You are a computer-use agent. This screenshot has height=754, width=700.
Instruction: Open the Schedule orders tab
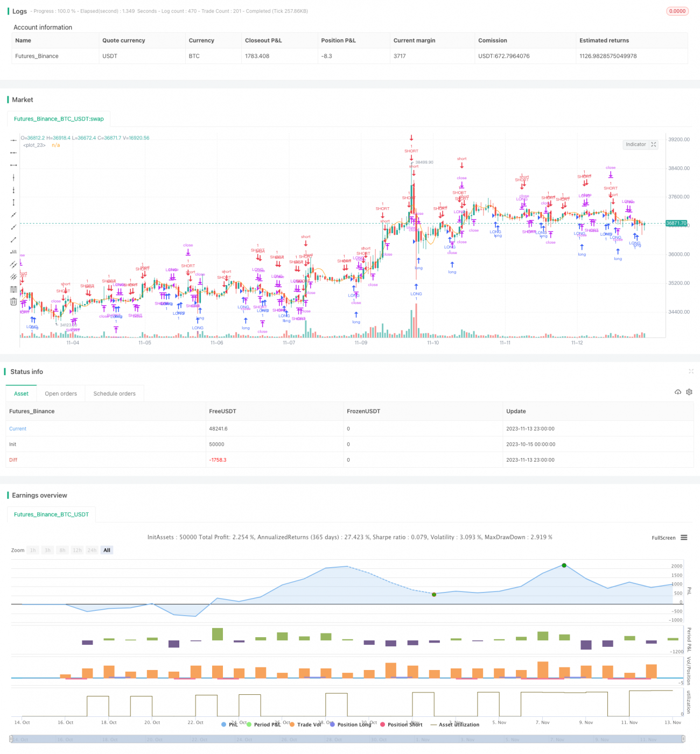pos(114,393)
